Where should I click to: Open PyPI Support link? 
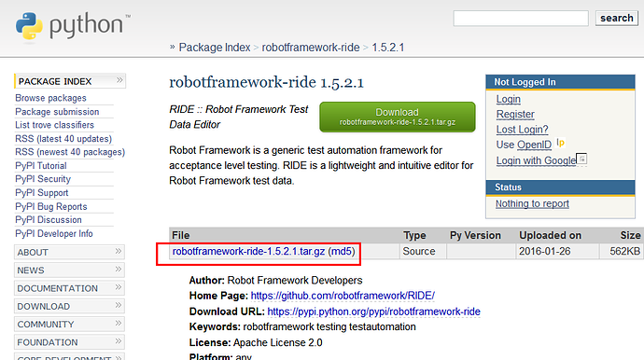pyautogui.click(x=42, y=193)
